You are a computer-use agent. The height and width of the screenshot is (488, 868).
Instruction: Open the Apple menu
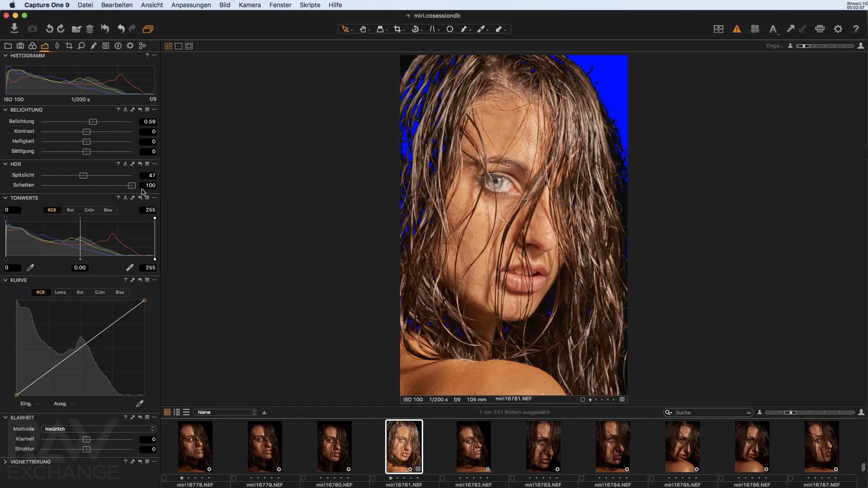click(x=12, y=5)
